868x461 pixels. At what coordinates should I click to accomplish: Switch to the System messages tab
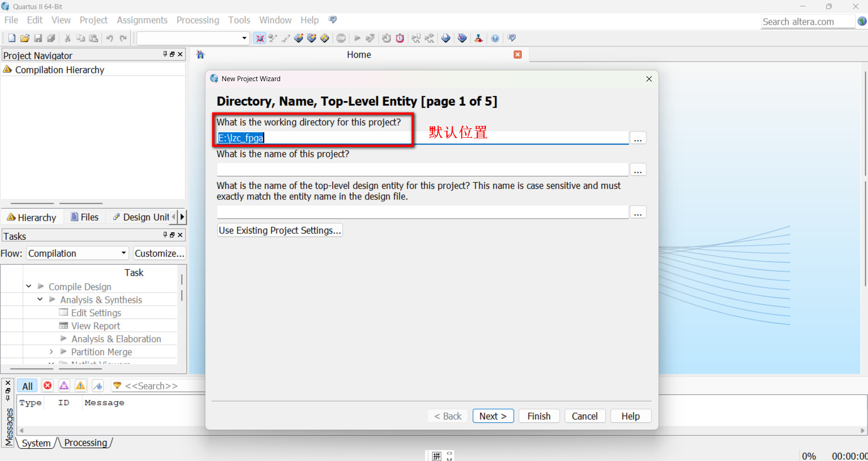[36, 443]
